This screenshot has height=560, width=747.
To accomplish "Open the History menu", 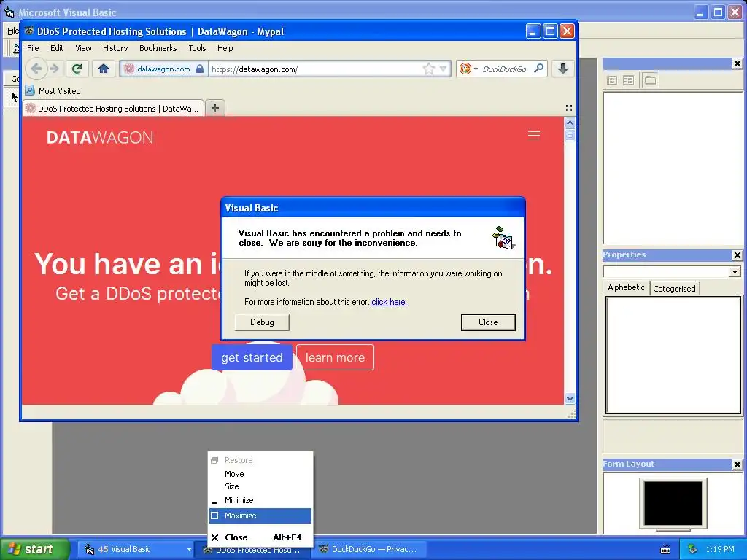I will pyautogui.click(x=115, y=48).
